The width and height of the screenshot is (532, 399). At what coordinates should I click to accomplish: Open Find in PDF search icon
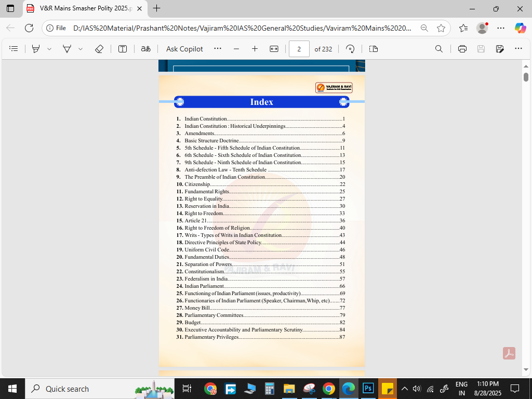439,49
